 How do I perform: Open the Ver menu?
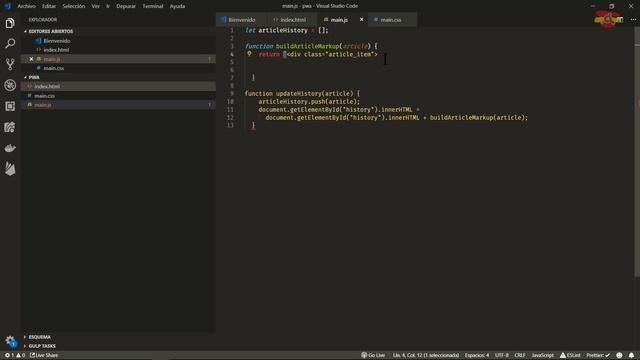pyautogui.click(x=96, y=6)
